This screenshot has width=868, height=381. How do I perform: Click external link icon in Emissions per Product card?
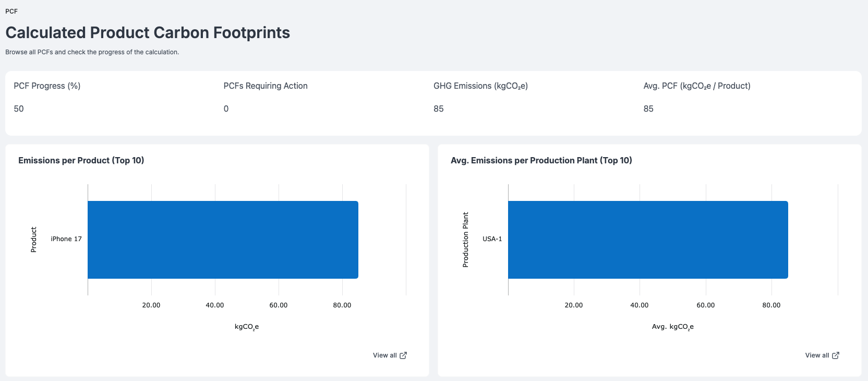coord(403,355)
